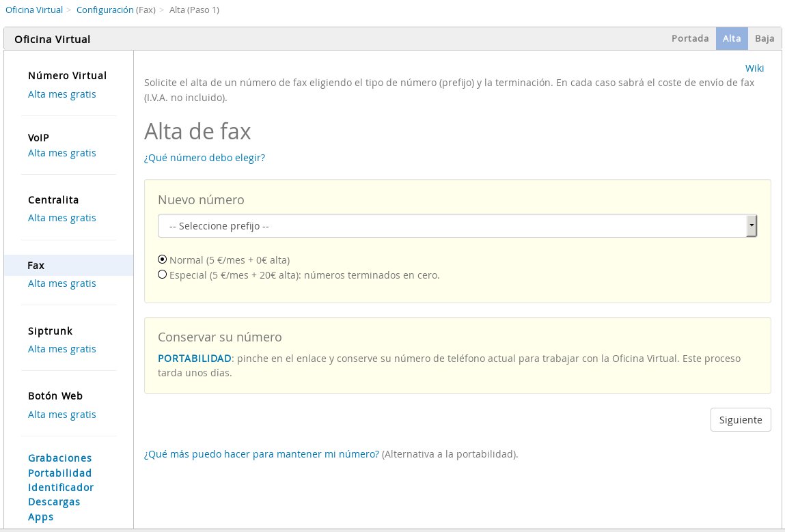This screenshot has height=532, width=785.
Task: Switch to the Portada tab
Action: point(690,38)
